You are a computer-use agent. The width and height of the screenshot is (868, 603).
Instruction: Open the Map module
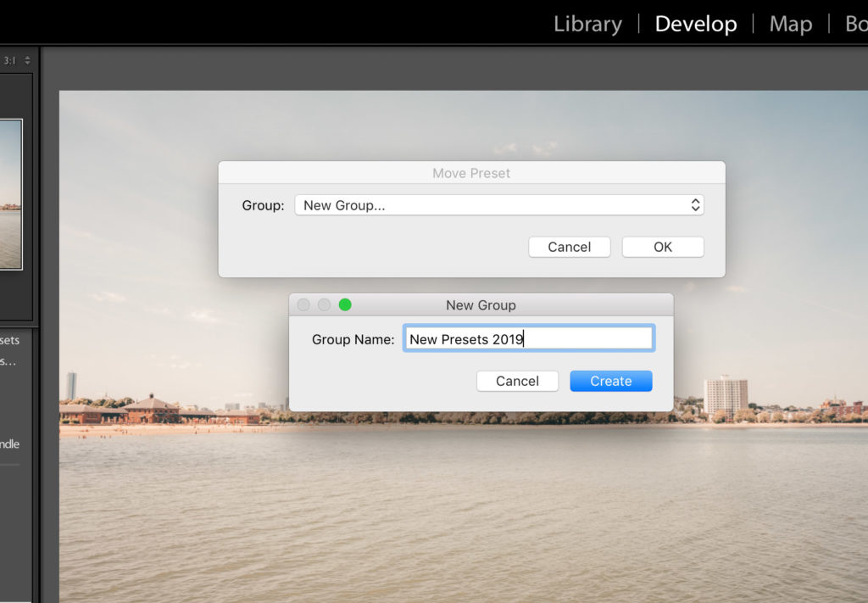click(790, 24)
